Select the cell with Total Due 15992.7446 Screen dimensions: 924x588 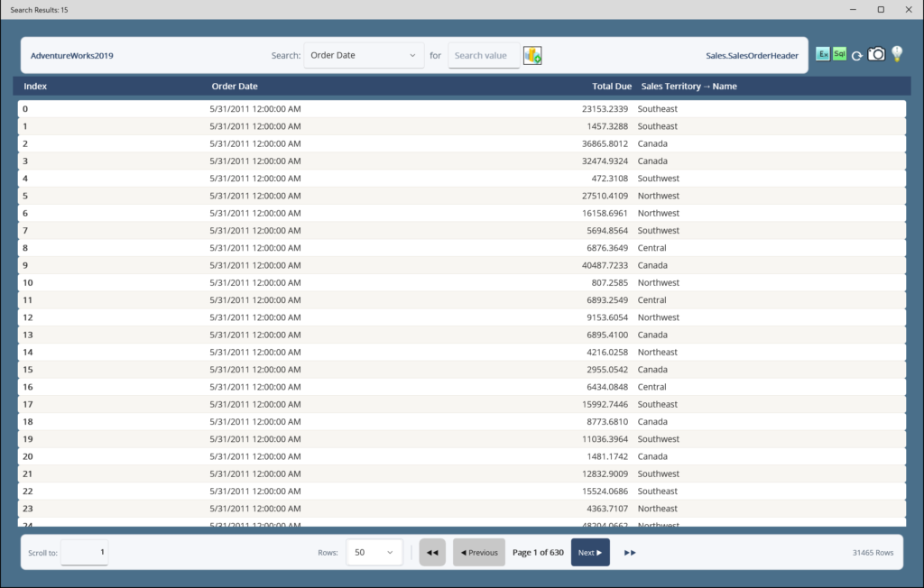point(605,404)
